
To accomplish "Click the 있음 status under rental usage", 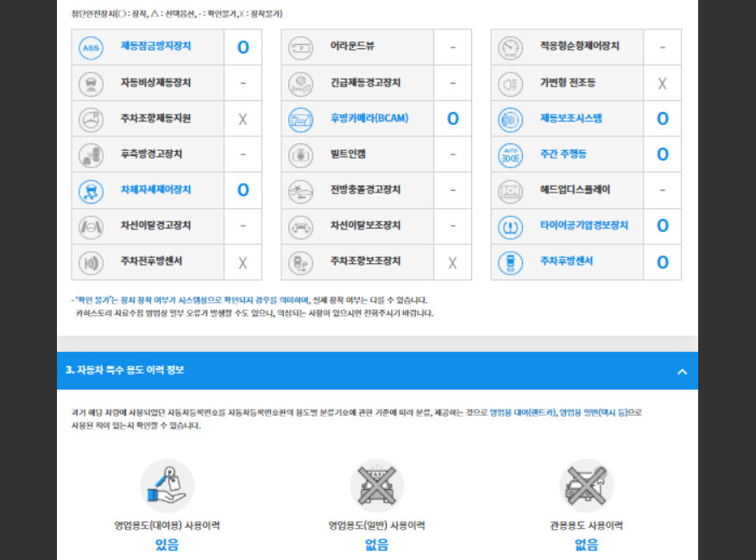I will pos(167,544).
